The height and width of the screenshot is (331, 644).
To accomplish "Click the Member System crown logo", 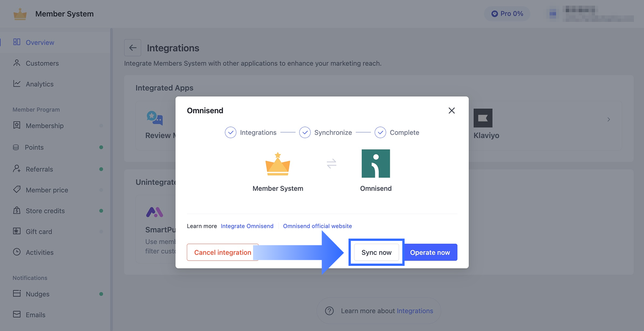I will [278, 164].
